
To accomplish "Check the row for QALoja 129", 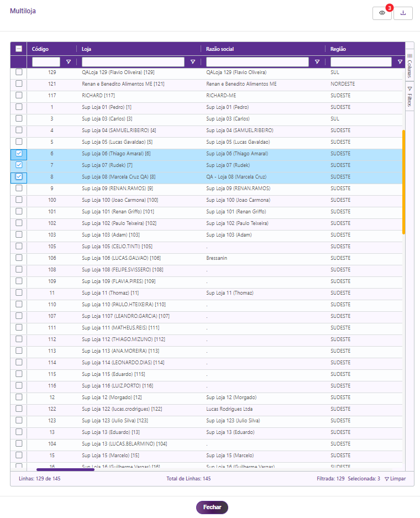I will pyautogui.click(x=19, y=72).
